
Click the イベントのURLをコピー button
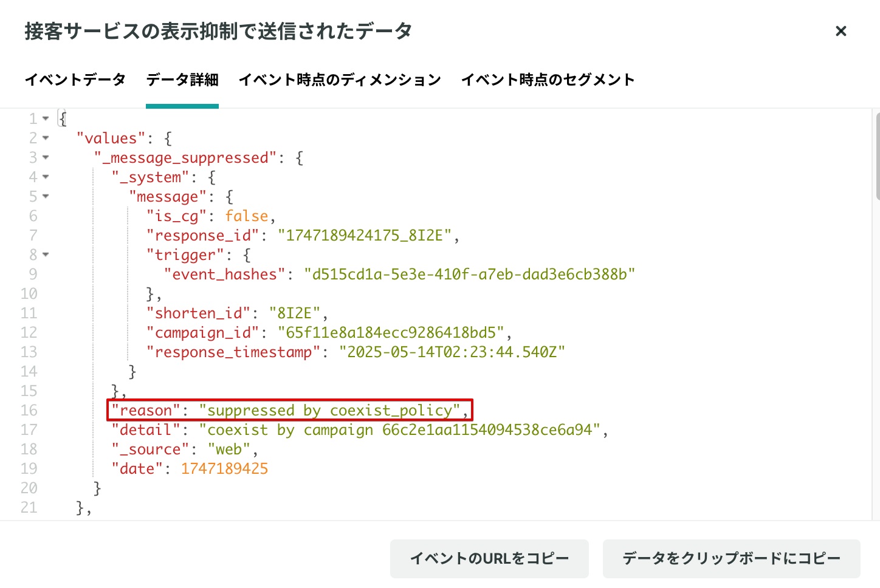click(x=489, y=558)
